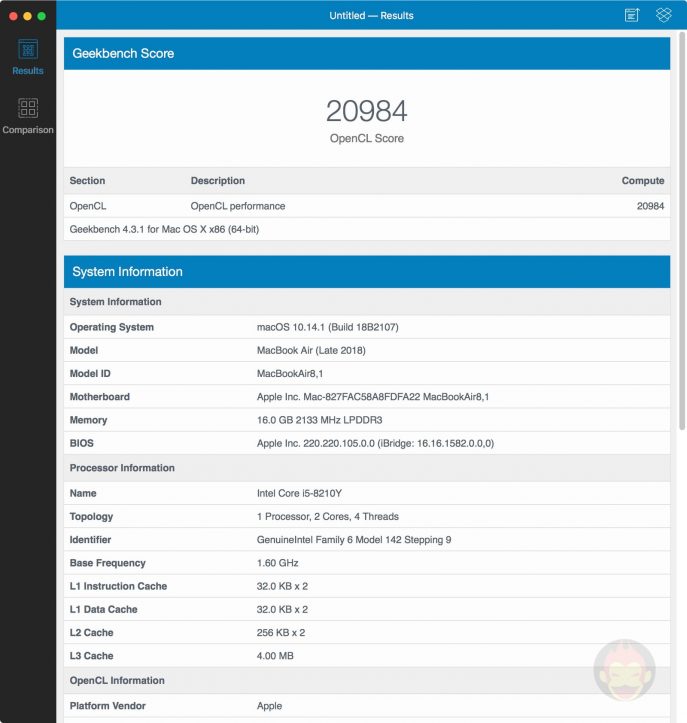The height and width of the screenshot is (723, 687).
Task: Select the Operating System row
Action: pyautogui.click(x=366, y=327)
